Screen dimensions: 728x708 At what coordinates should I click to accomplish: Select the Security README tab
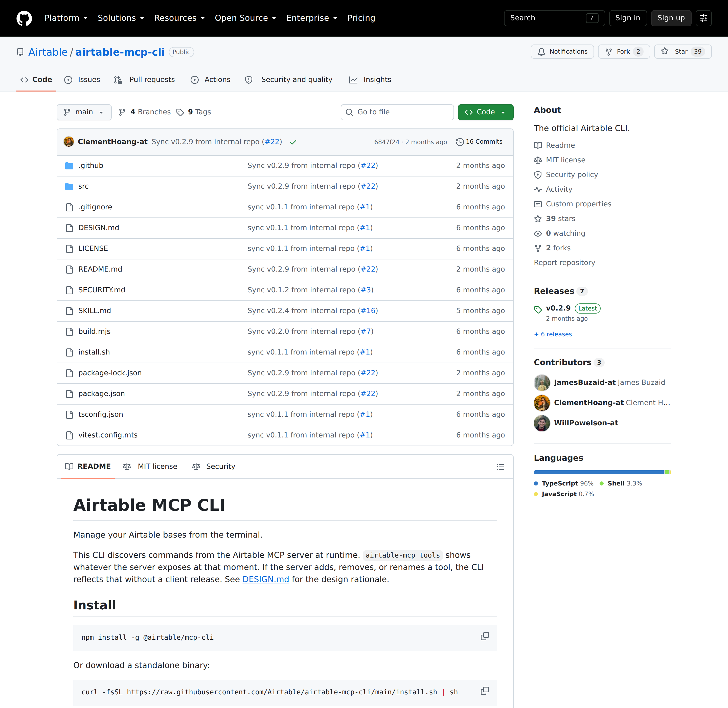click(x=214, y=467)
